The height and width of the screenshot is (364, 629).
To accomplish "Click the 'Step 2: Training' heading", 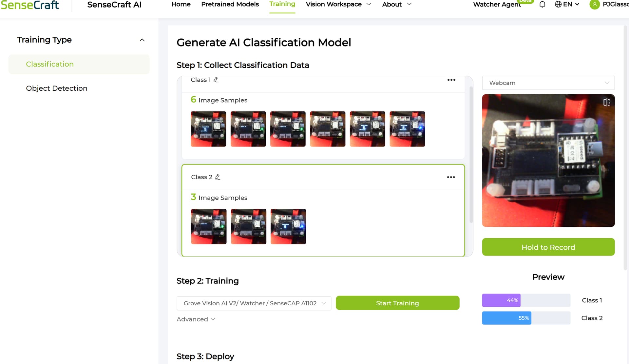I will pos(208,281).
